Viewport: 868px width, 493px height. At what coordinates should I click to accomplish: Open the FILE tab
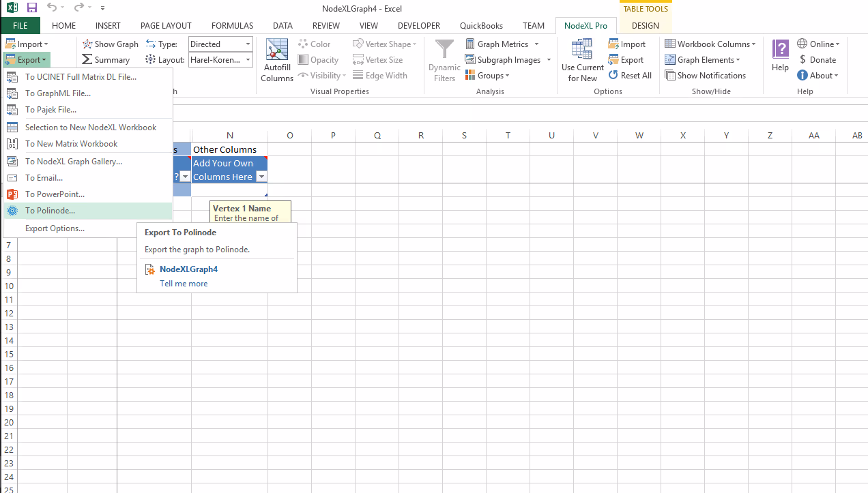click(x=20, y=26)
